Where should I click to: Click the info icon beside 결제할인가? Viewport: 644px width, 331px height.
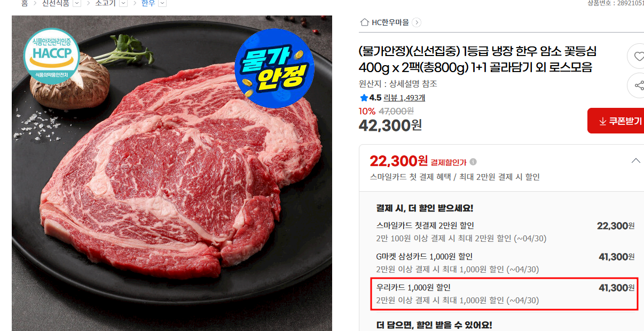[x=473, y=162]
